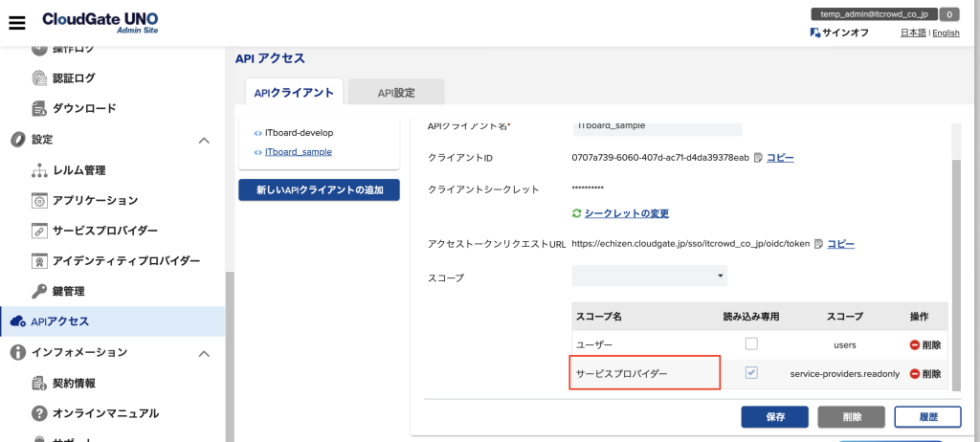Click red delete icon in ユーザー row

pos(914,344)
